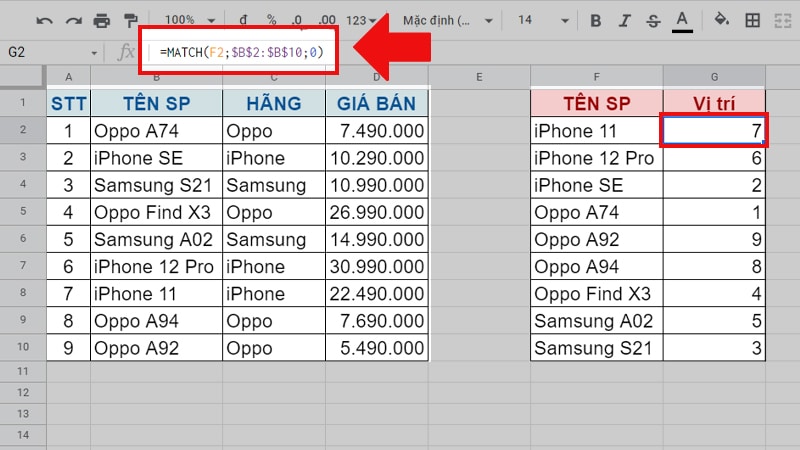800x450 pixels.
Task: Open the font size 14 dropdown
Action: 543,20
